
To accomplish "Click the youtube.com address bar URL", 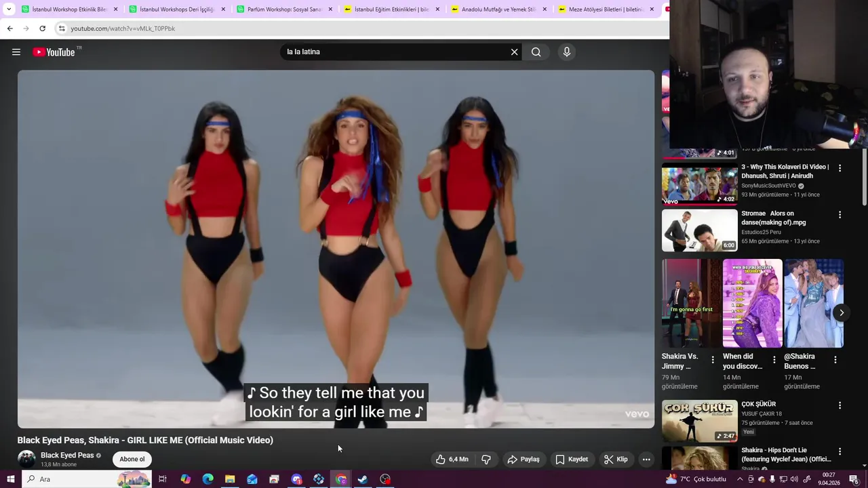I will pyautogui.click(x=123, y=28).
